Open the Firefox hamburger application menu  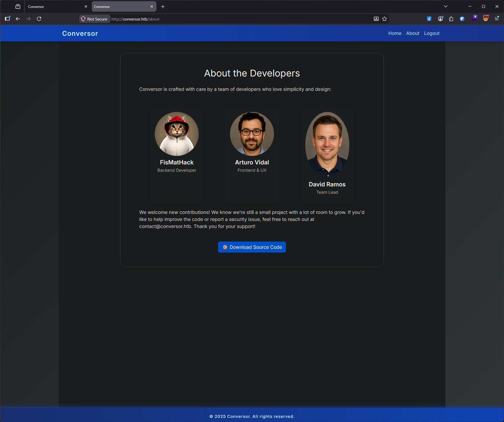[x=497, y=19]
